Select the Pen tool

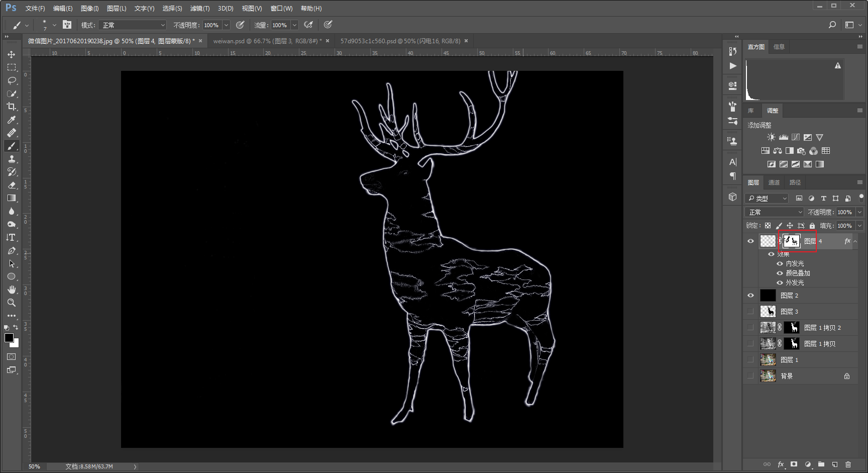(11, 250)
